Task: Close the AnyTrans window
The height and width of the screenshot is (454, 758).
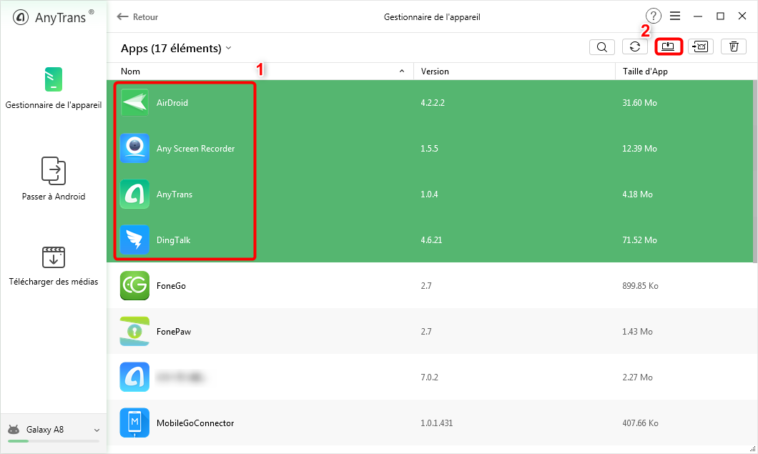Action: (742, 16)
